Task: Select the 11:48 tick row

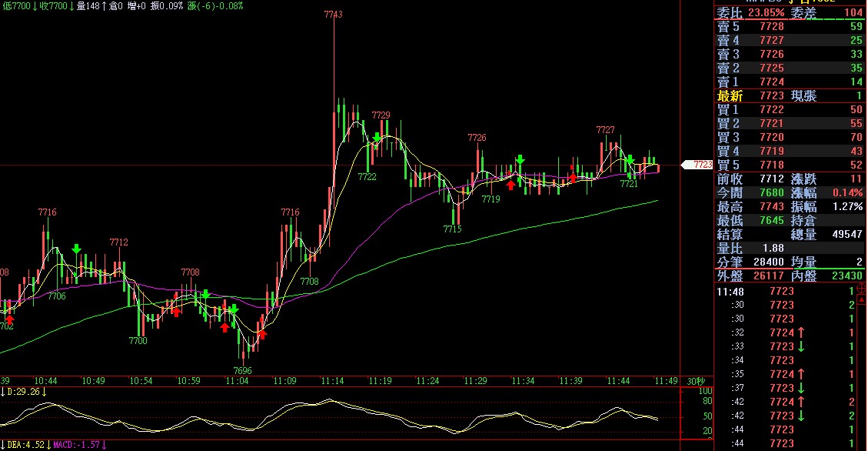Action: point(786,292)
